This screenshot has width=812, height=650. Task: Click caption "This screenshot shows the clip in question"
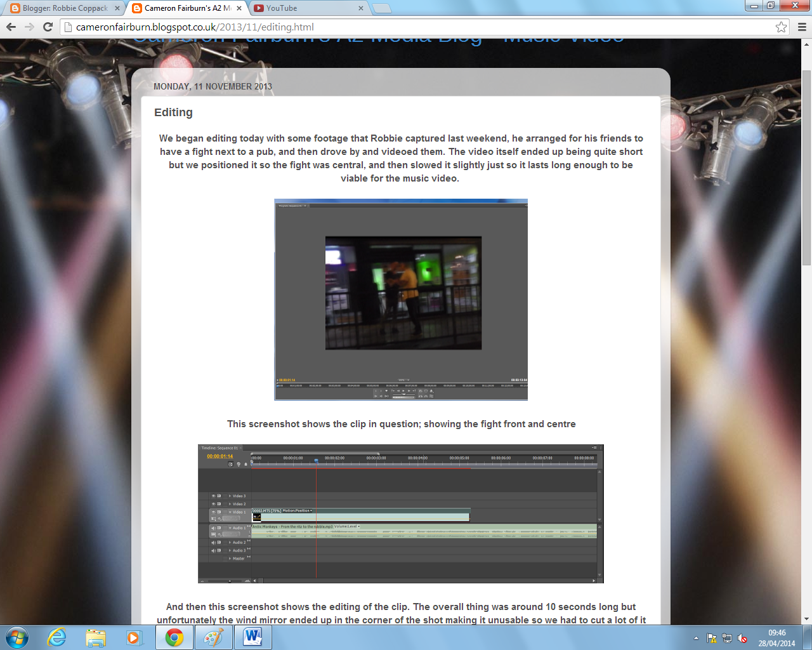402,424
